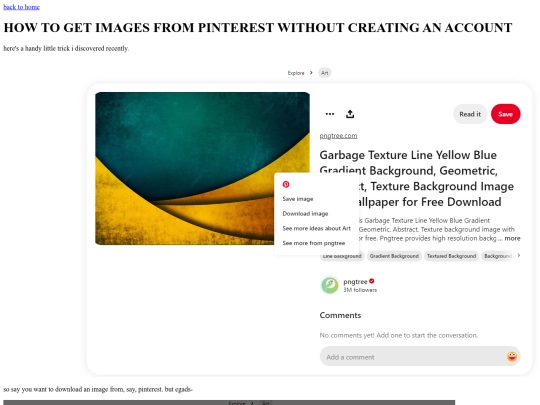
Task: Click the 'here's a handy little trick' sentence
Action: pos(66,48)
